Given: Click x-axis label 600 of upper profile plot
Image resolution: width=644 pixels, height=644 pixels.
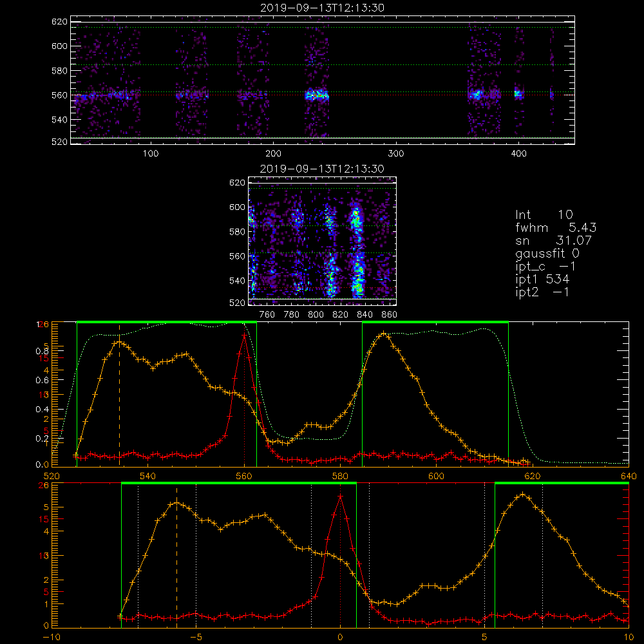Looking at the screenshot, I should coord(436,476).
